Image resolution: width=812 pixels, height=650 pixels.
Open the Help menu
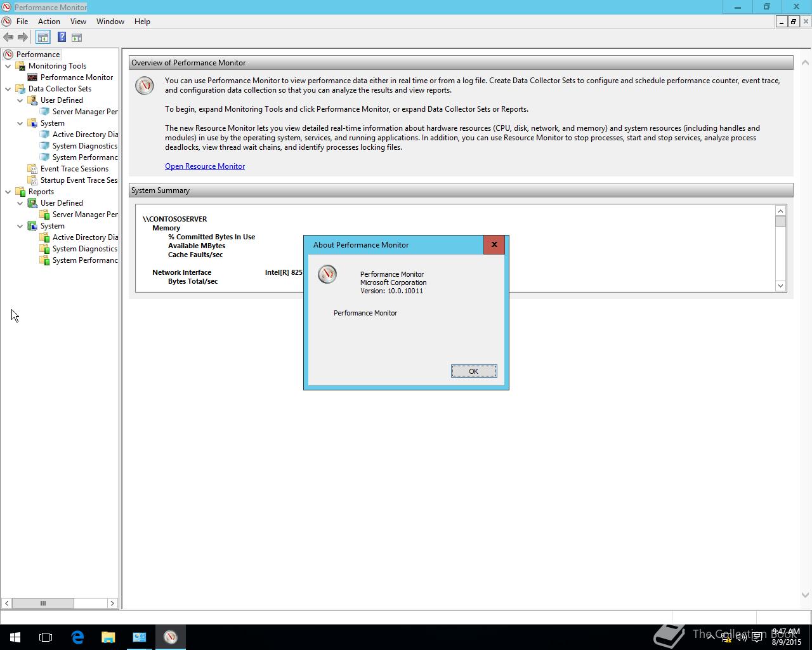pyautogui.click(x=142, y=22)
